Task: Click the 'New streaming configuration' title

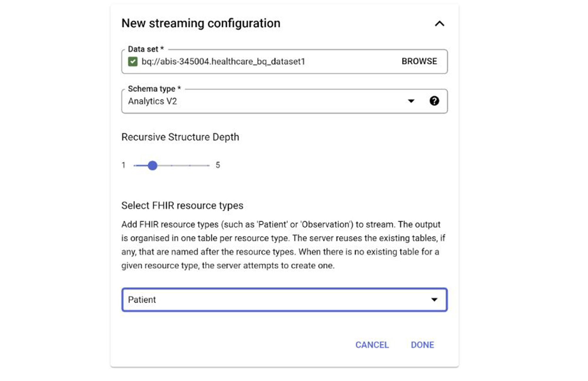Action: [x=201, y=23]
